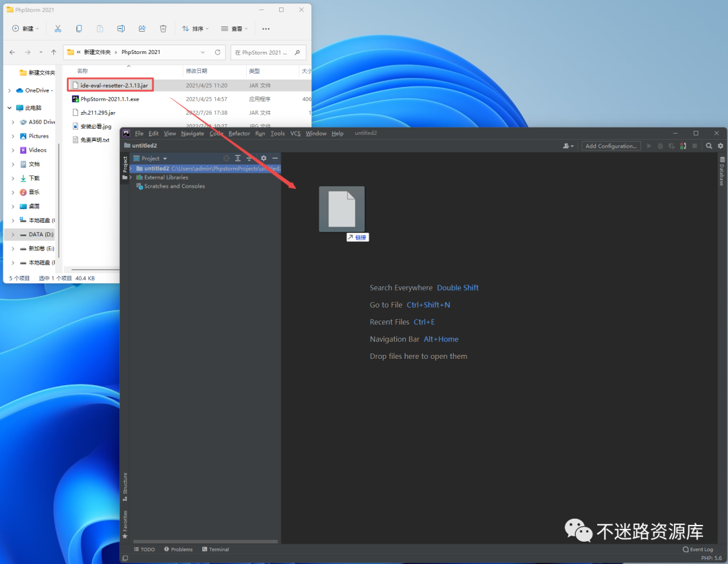Open the Tools menu
This screenshot has height=564, width=728.
[277, 134]
